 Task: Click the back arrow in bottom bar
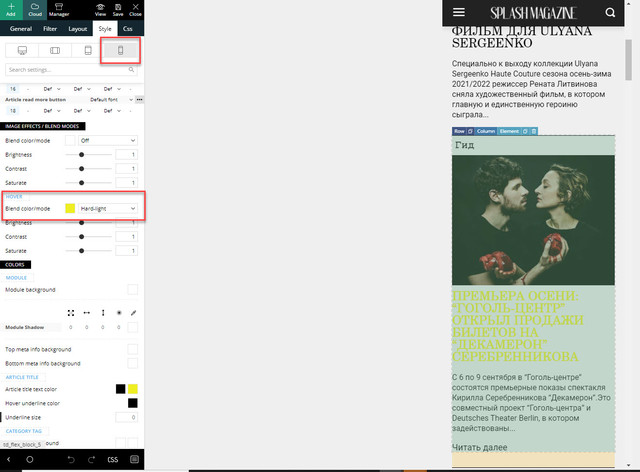(x=9, y=459)
